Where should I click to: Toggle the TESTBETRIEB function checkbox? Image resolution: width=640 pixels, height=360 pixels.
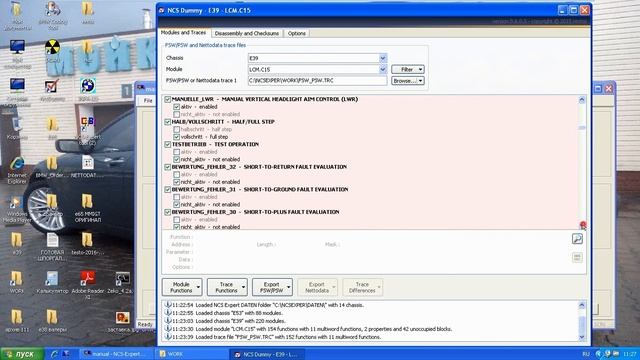[x=167, y=144]
